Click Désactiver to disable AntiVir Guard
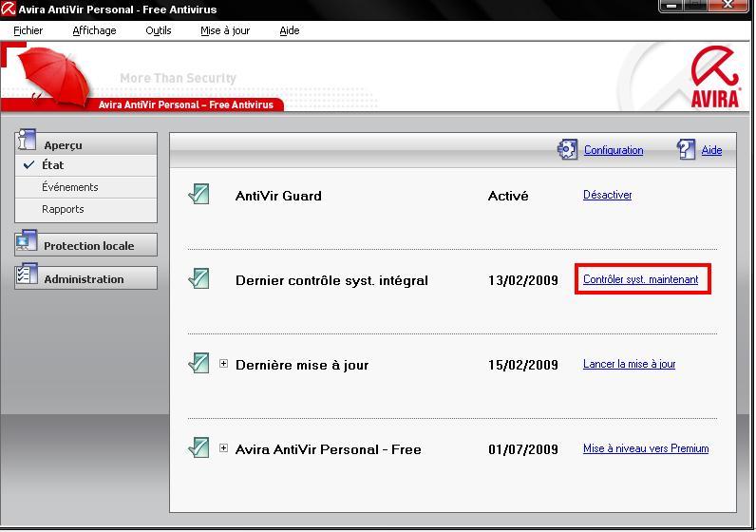756x532 pixels. coord(608,195)
